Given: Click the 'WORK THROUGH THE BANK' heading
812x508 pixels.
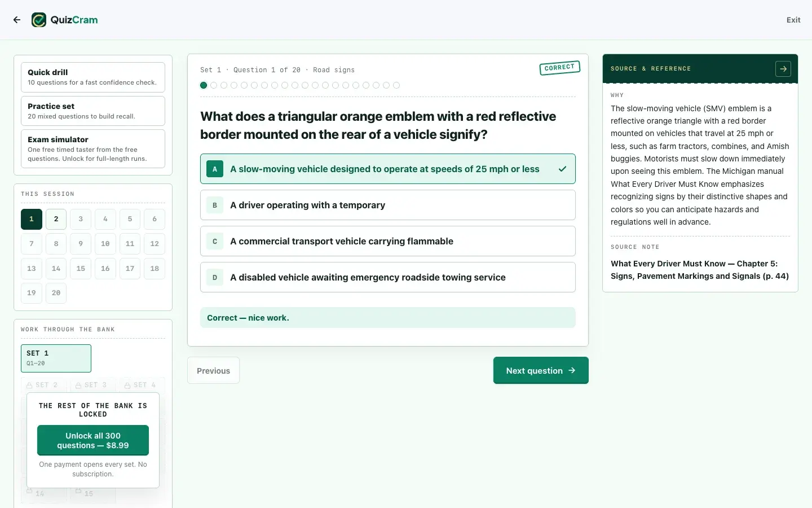Looking at the screenshot, I should [x=68, y=330].
